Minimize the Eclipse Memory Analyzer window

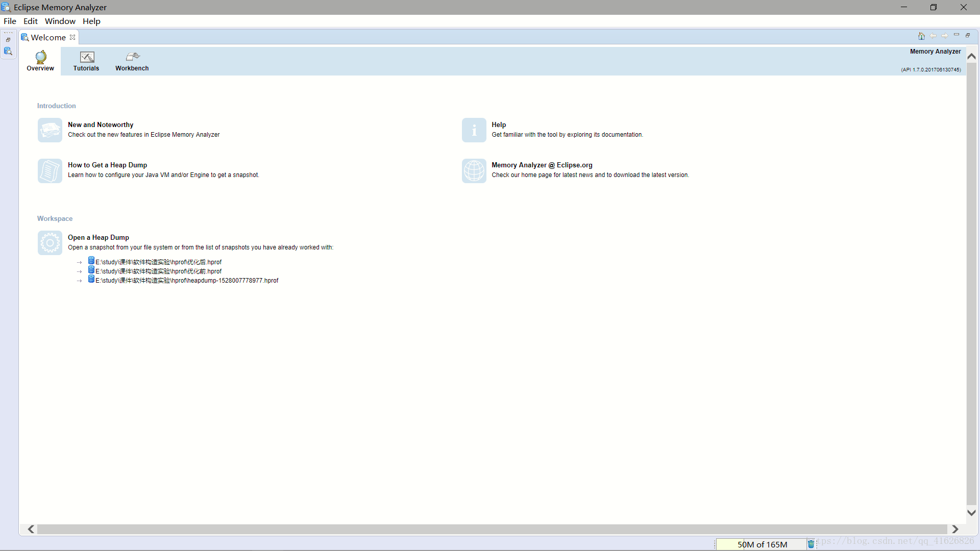[x=904, y=7]
